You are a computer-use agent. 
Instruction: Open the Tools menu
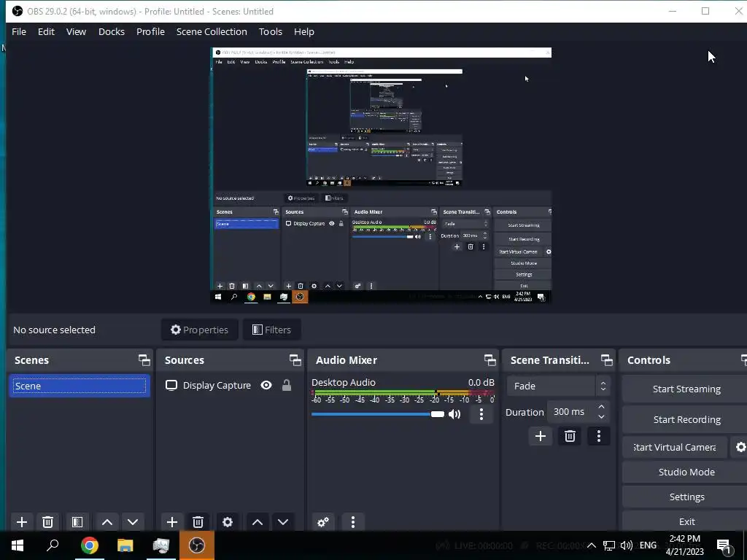pyautogui.click(x=271, y=32)
